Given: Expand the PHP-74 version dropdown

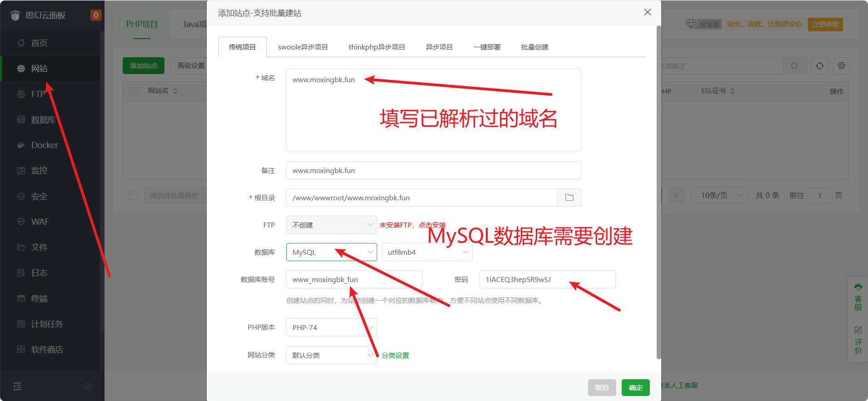Looking at the screenshot, I should click(332, 327).
